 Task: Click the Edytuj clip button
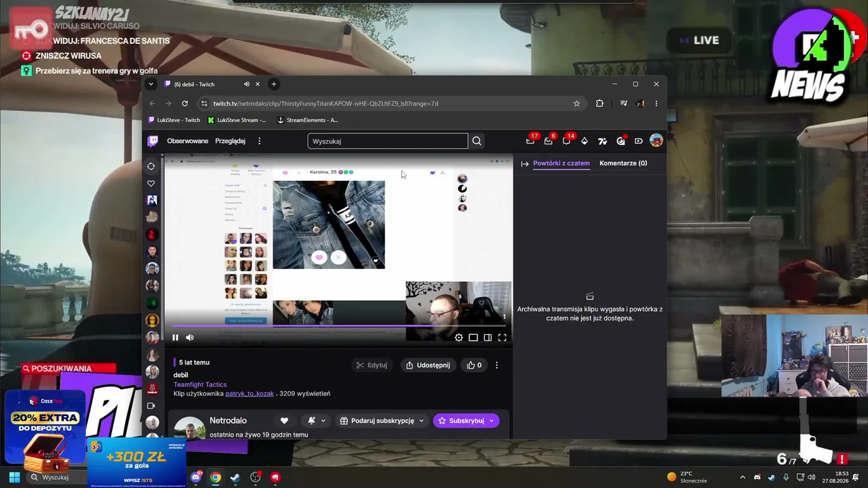coord(372,365)
